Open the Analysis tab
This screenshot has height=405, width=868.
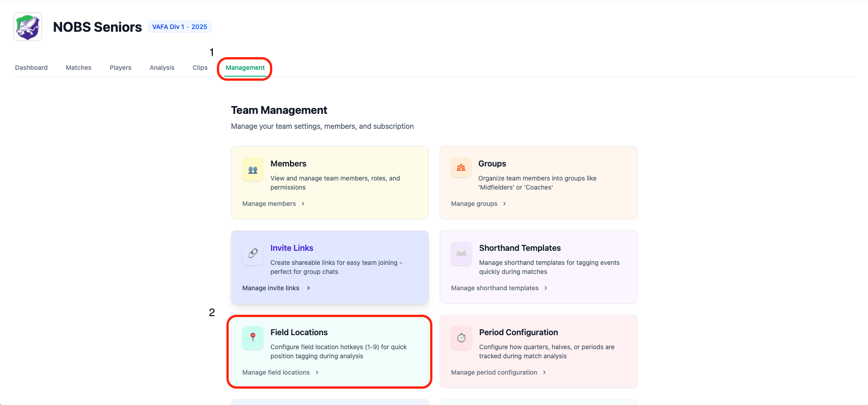[x=162, y=68]
